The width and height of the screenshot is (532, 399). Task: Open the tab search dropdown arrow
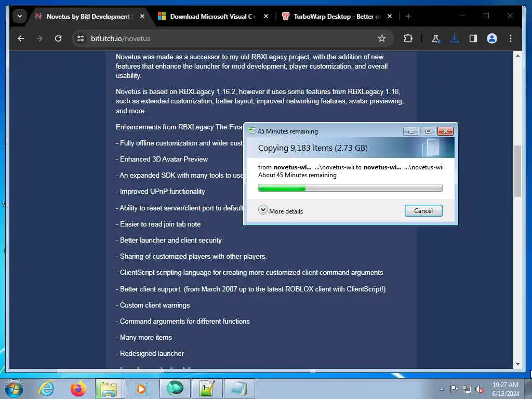(x=20, y=16)
